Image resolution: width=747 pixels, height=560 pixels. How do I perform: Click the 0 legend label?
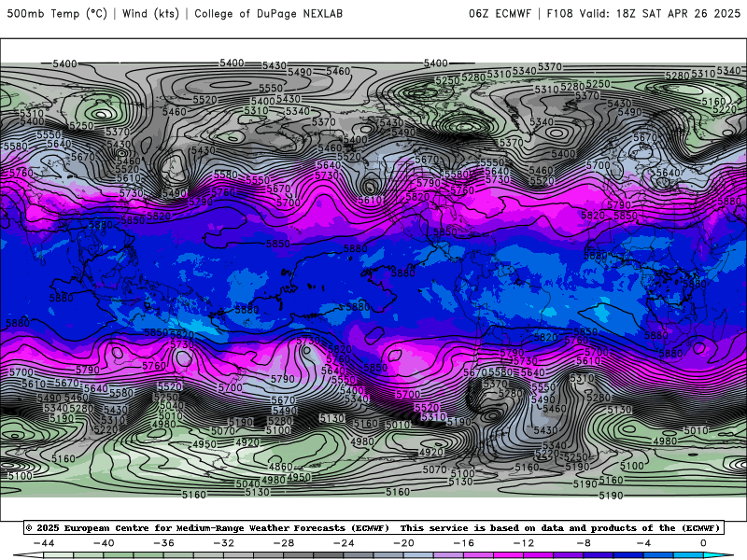[x=704, y=543]
